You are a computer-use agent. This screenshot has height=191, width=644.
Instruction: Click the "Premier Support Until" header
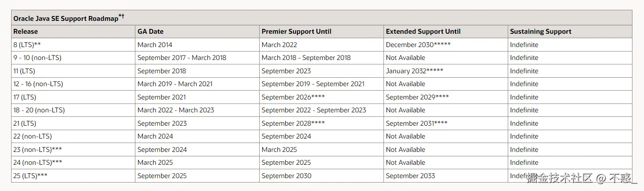point(296,32)
